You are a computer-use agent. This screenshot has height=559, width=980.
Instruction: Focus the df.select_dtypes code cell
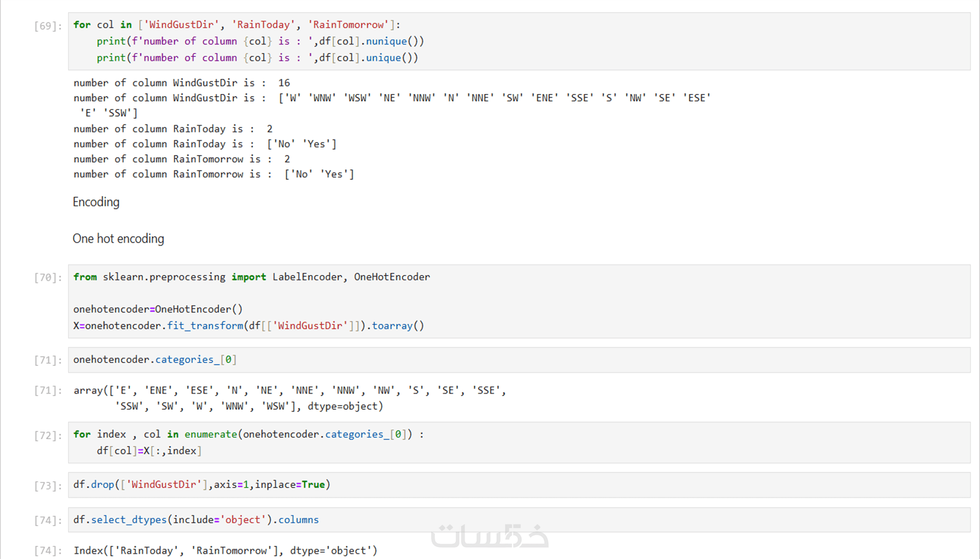519,520
